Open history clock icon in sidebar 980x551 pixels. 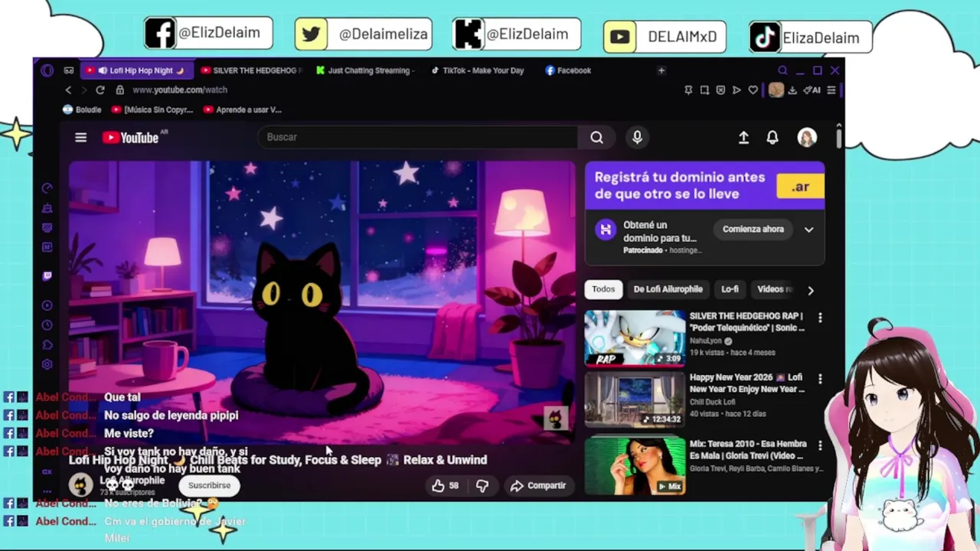coord(47,325)
